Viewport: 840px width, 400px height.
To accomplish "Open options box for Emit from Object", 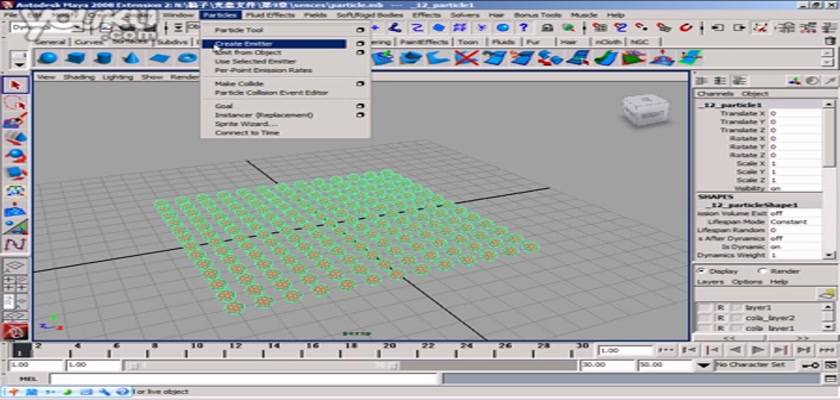I will click(x=361, y=52).
